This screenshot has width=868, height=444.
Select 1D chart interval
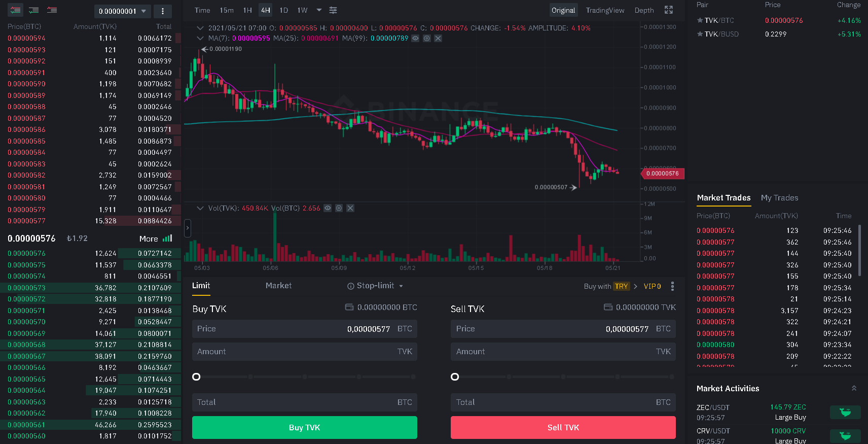click(x=284, y=10)
